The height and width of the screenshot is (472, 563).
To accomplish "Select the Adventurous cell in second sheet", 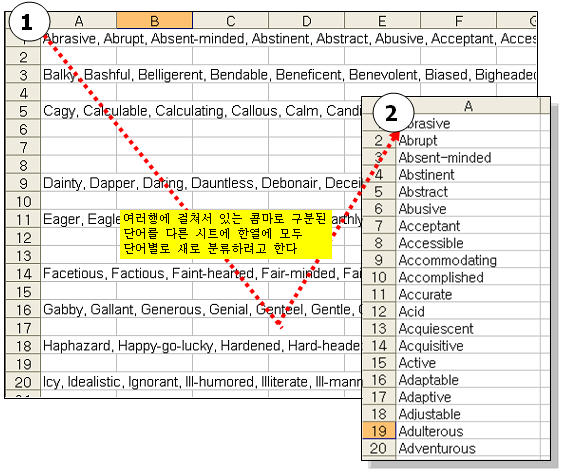I will coord(468,448).
